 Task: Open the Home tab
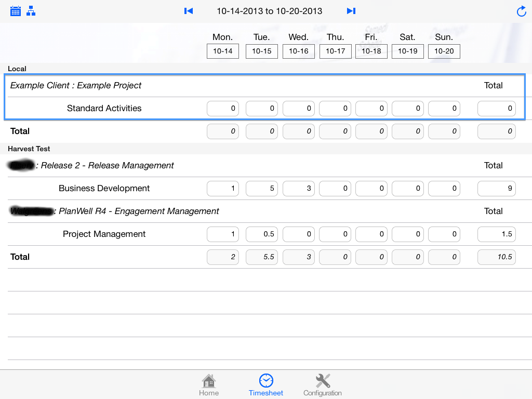209,385
